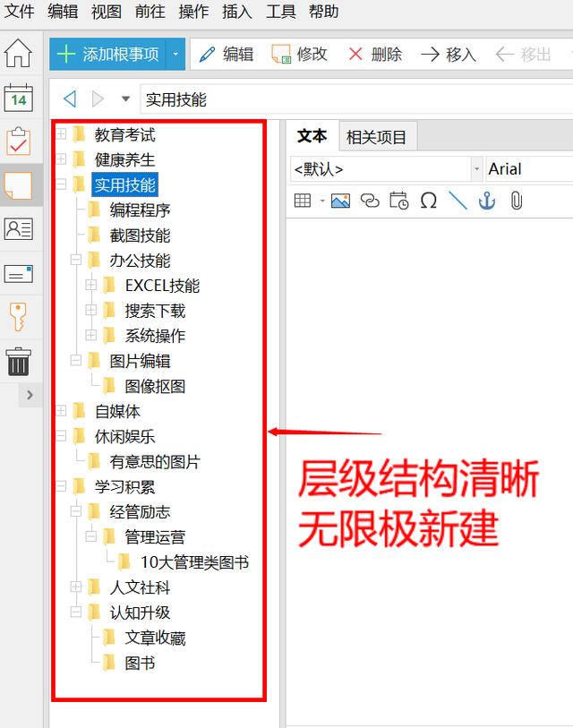Open the 前往 menu

150,11
